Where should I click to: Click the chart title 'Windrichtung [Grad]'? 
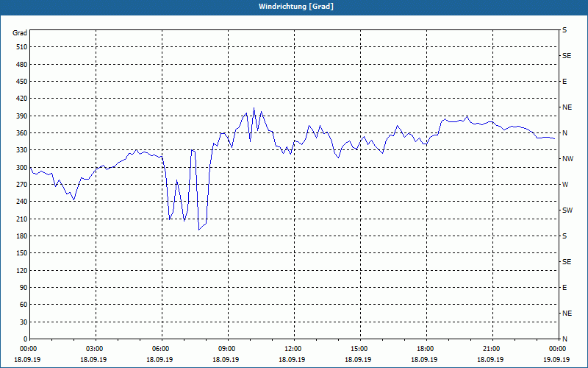point(296,7)
